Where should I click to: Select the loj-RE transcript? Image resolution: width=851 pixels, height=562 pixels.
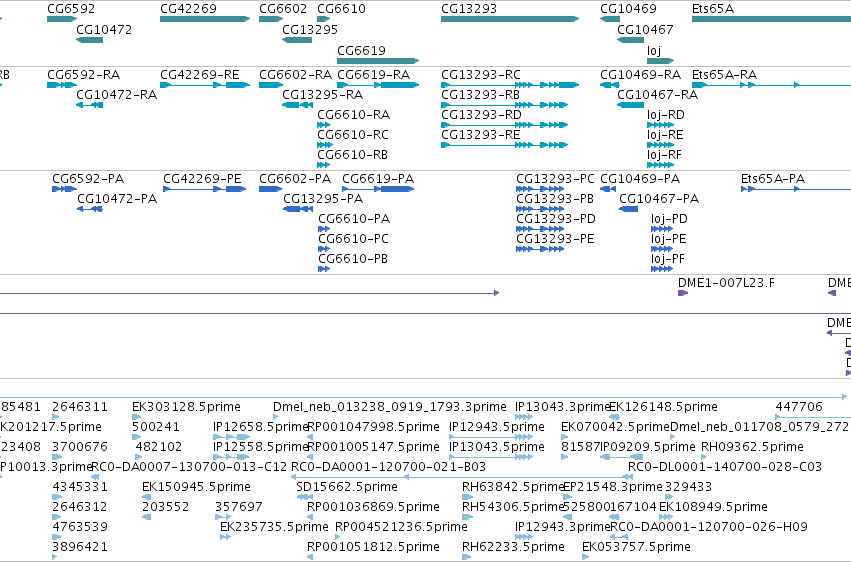tap(660, 145)
